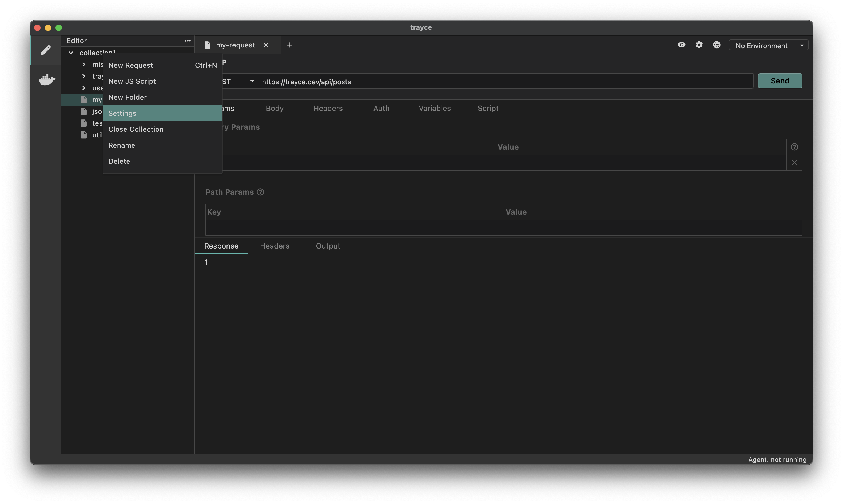Switch to the Script tab
Screen dimensions: 843x504
point(488,108)
